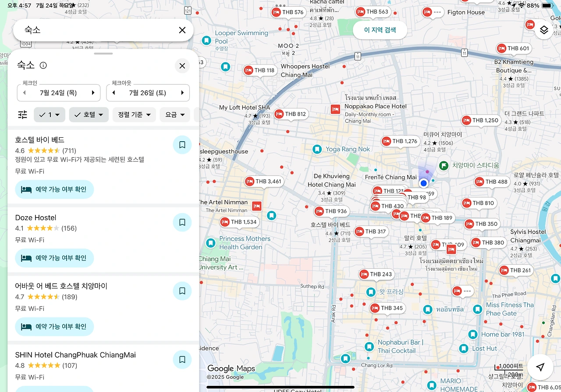This screenshot has width=561, height=392.
Task: Open the 숙소 info icon
Action: coord(43,65)
